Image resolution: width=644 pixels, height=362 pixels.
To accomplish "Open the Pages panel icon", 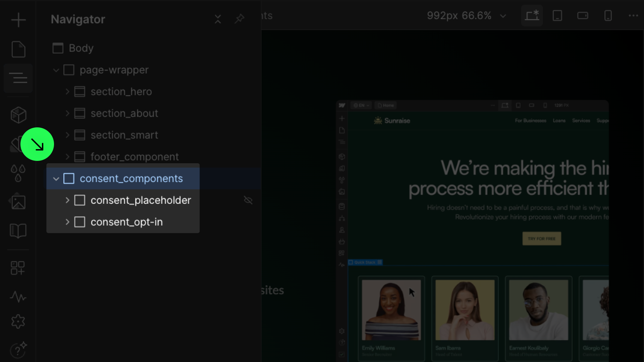I will [x=18, y=49].
